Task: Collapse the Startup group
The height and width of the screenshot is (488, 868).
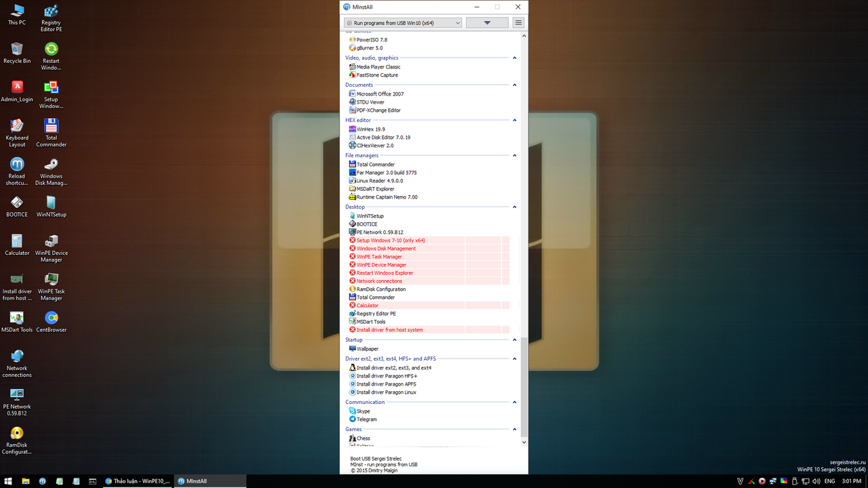Action: point(515,340)
